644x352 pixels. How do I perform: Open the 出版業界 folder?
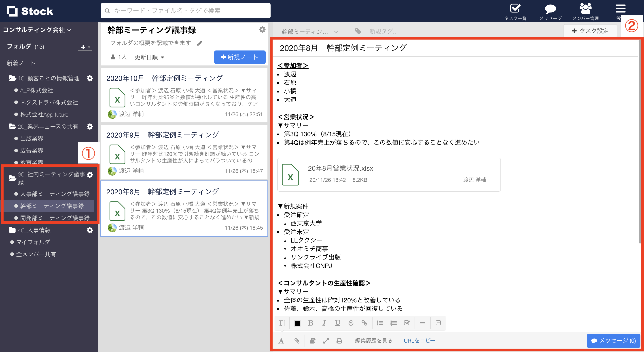click(32, 138)
